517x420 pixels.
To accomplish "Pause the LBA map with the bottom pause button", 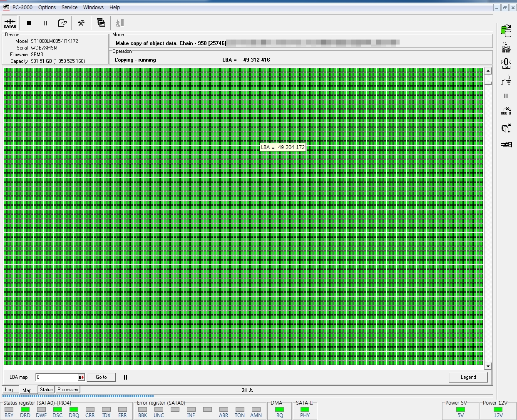I will click(x=125, y=377).
